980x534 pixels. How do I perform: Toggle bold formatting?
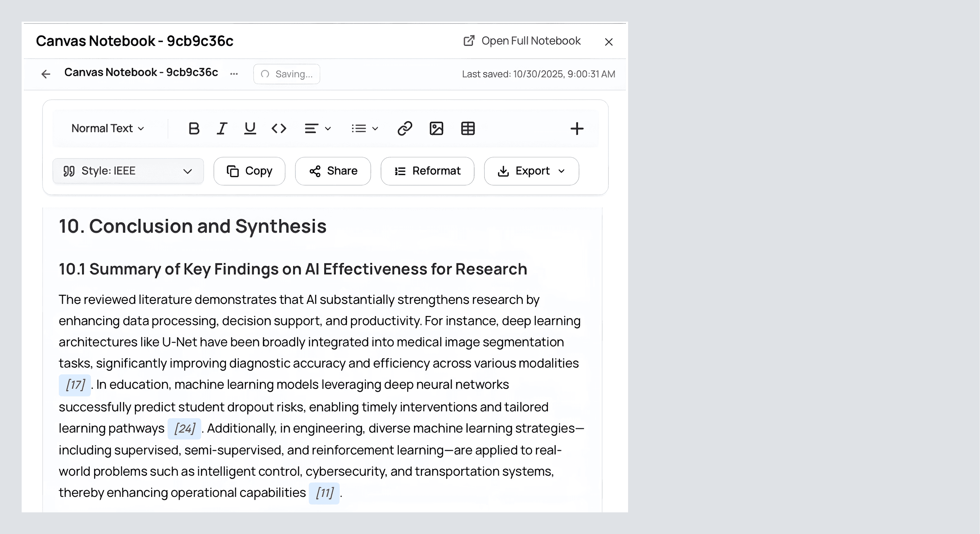coord(194,129)
